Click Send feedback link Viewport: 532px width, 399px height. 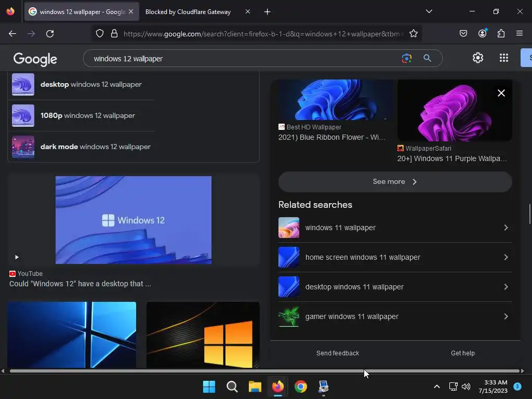(x=338, y=353)
